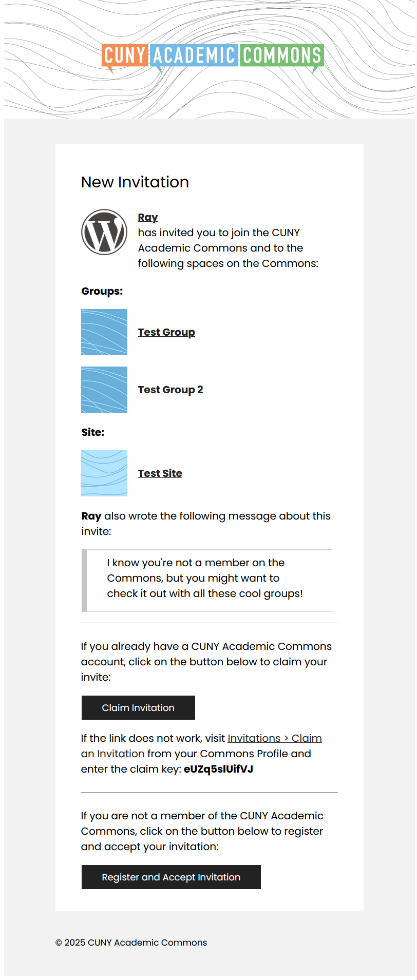Click Ray's quoted invite message box
Viewport: 417px width, 980px height.
(207, 581)
